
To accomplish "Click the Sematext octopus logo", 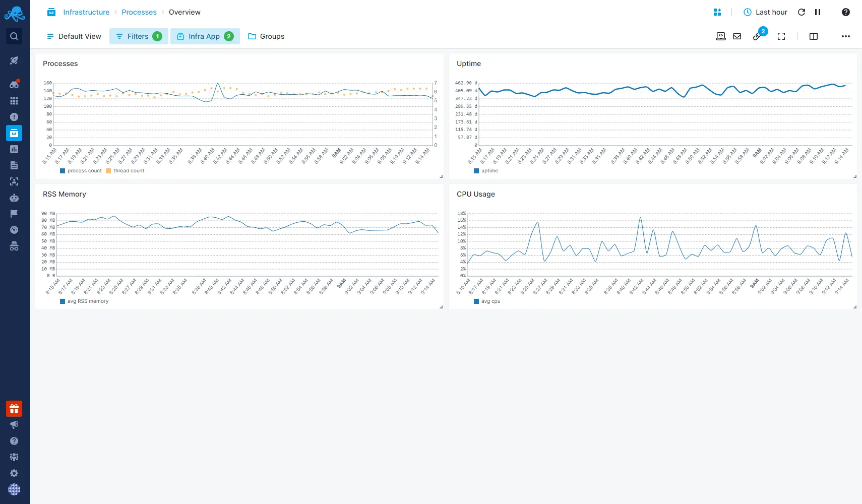I will [x=15, y=14].
